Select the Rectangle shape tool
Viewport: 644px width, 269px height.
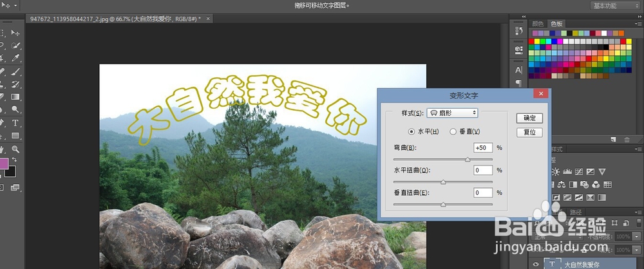pos(15,136)
